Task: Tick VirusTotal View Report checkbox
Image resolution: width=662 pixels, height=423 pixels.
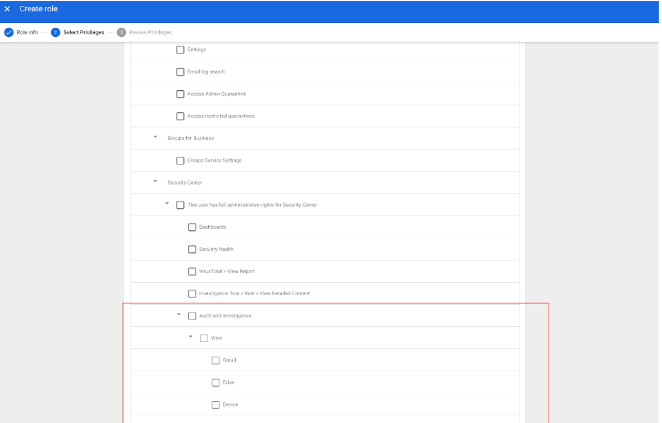Action: (192, 271)
